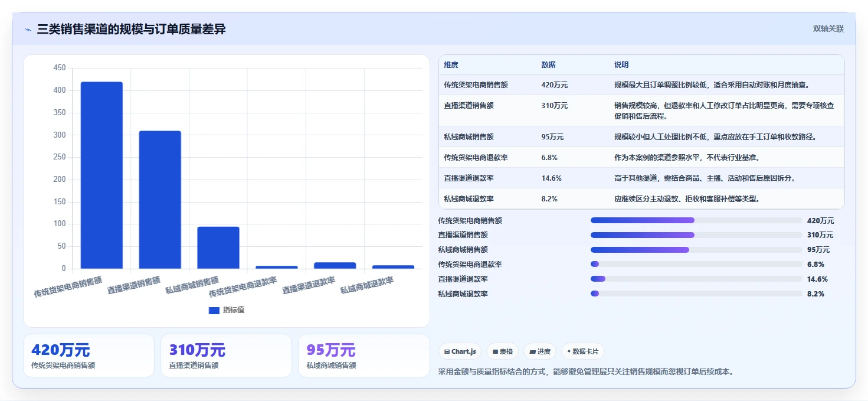Open the 420万元 summary card

(89, 356)
